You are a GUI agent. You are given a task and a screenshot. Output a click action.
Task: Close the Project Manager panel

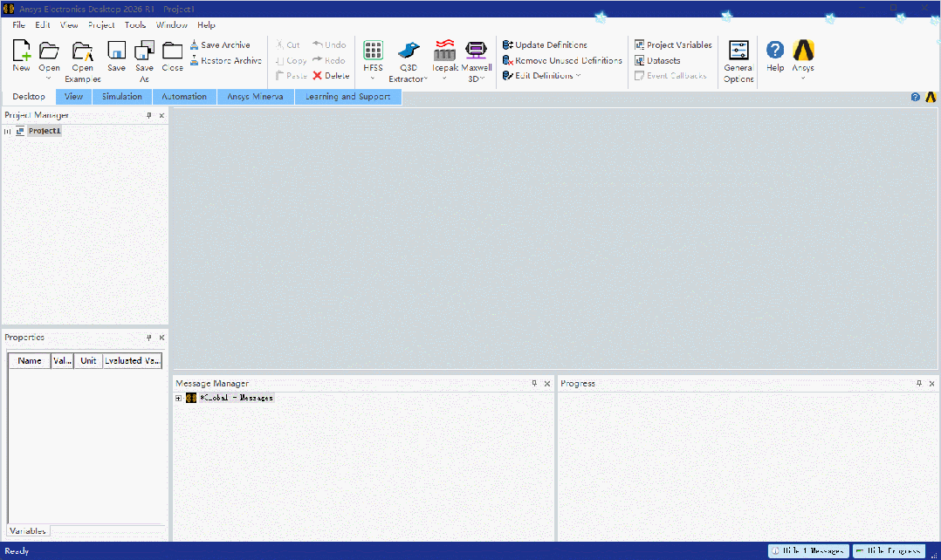[161, 115]
